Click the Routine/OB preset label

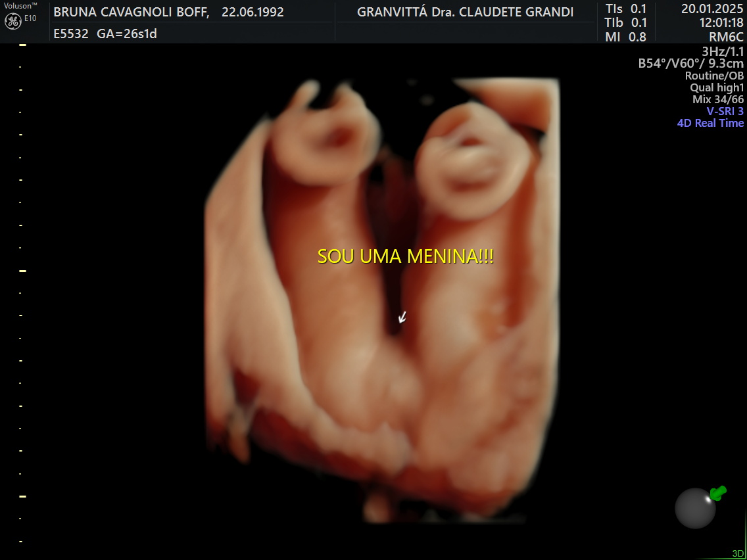pyautogui.click(x=714, y=76)
